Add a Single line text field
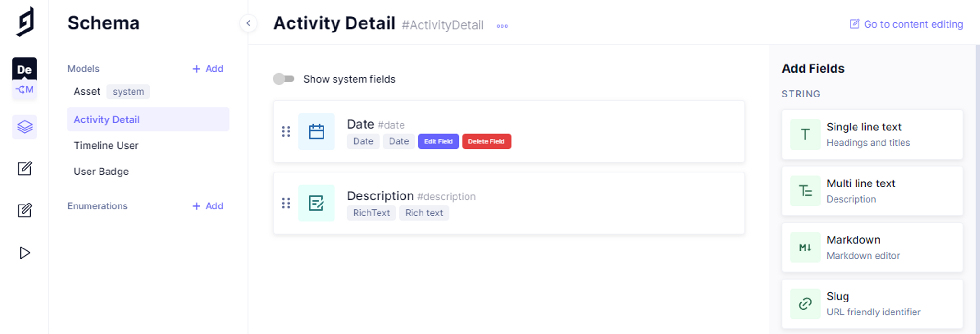 coord(872,134)
